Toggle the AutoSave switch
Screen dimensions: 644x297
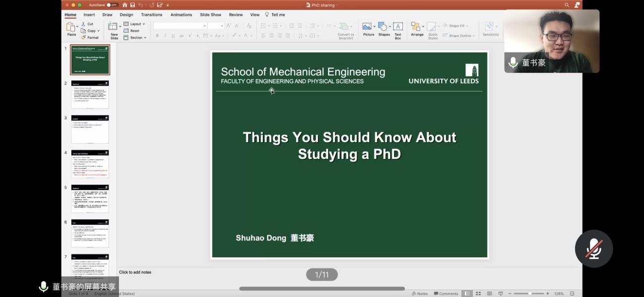click(x=112, y=5)
